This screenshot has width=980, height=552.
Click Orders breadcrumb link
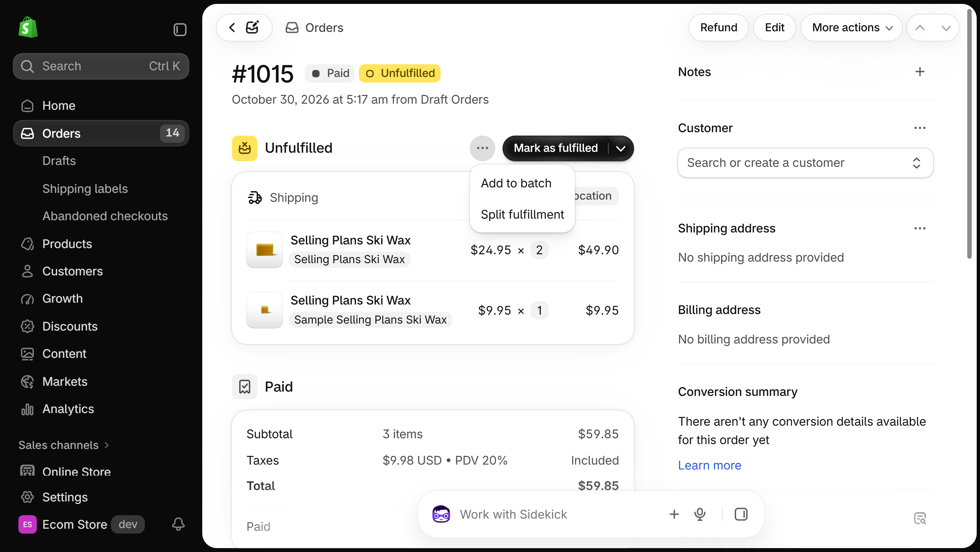coord(324,28)
